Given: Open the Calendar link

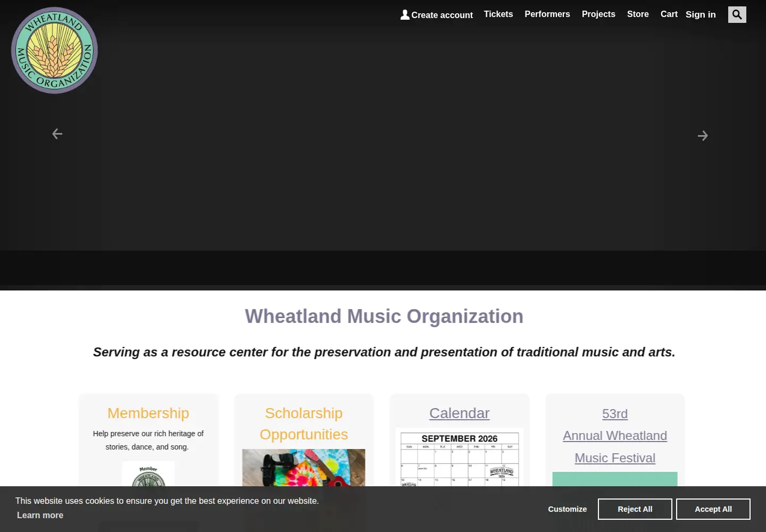Looking at the screenshot, I should 460,413.
